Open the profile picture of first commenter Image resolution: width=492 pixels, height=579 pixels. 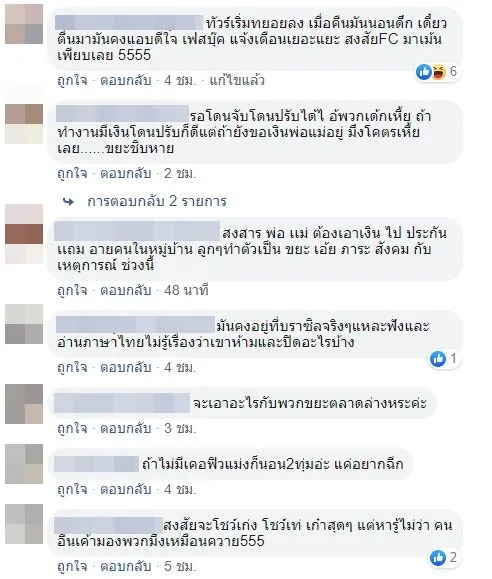coord(24,24)
